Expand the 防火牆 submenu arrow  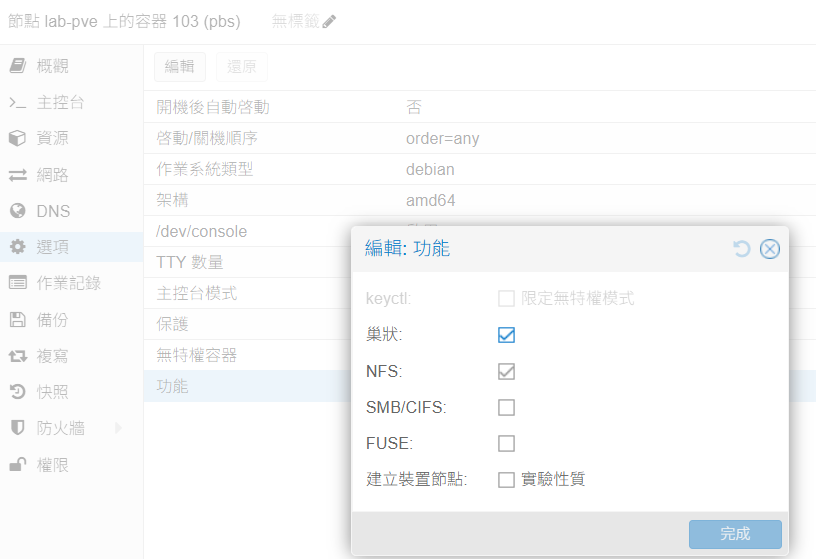click(118, 428)
